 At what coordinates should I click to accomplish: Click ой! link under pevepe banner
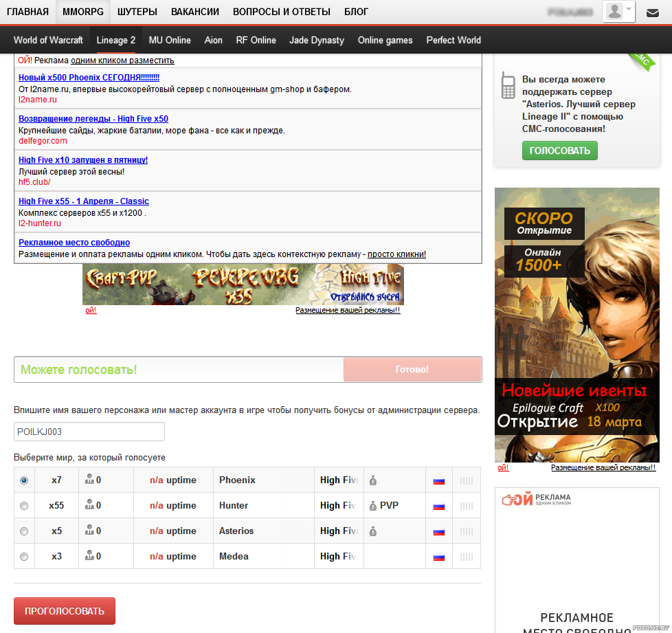pos(91,310)
